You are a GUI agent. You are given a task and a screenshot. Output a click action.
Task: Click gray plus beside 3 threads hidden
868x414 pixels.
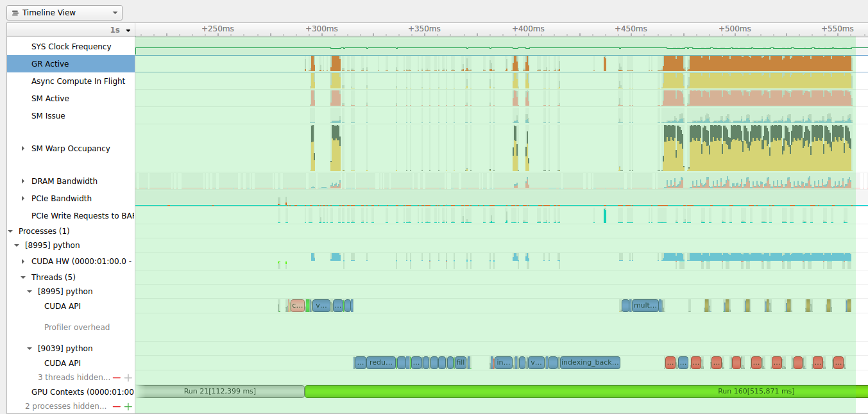coord(128,377)
